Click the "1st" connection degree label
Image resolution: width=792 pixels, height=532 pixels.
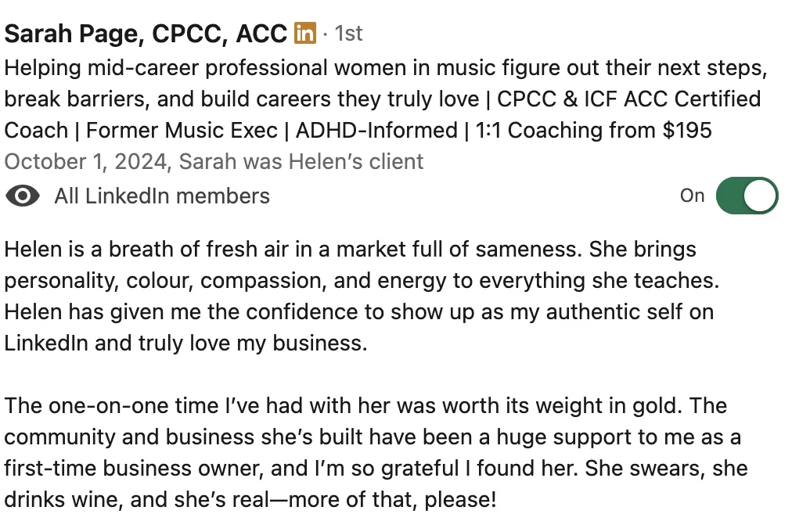tap(348, 34)
